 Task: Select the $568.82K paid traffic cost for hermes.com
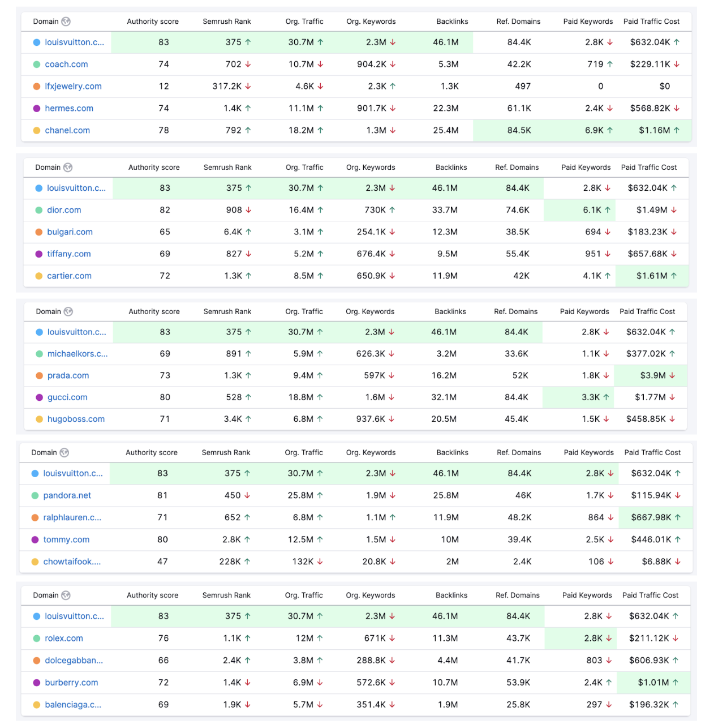click(655, 109)
